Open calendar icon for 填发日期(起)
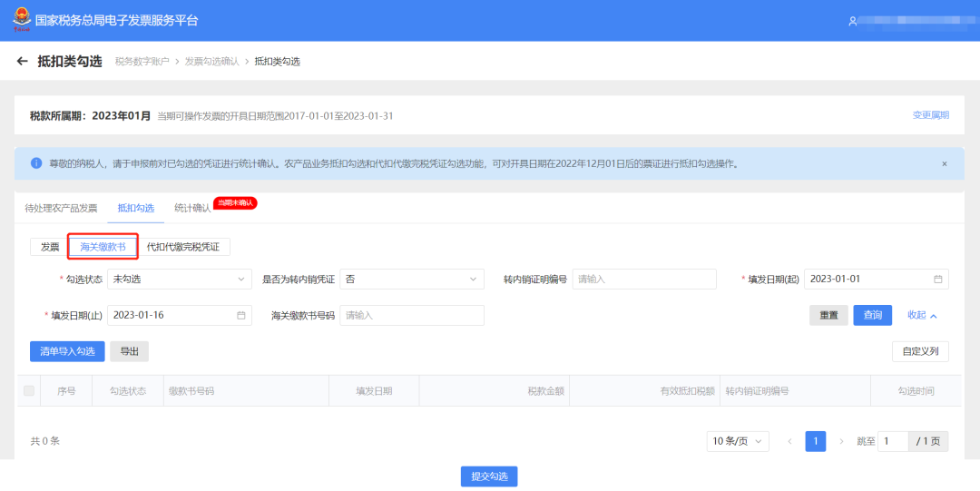Viewport: 980px width, 491px height. [938, 280]
